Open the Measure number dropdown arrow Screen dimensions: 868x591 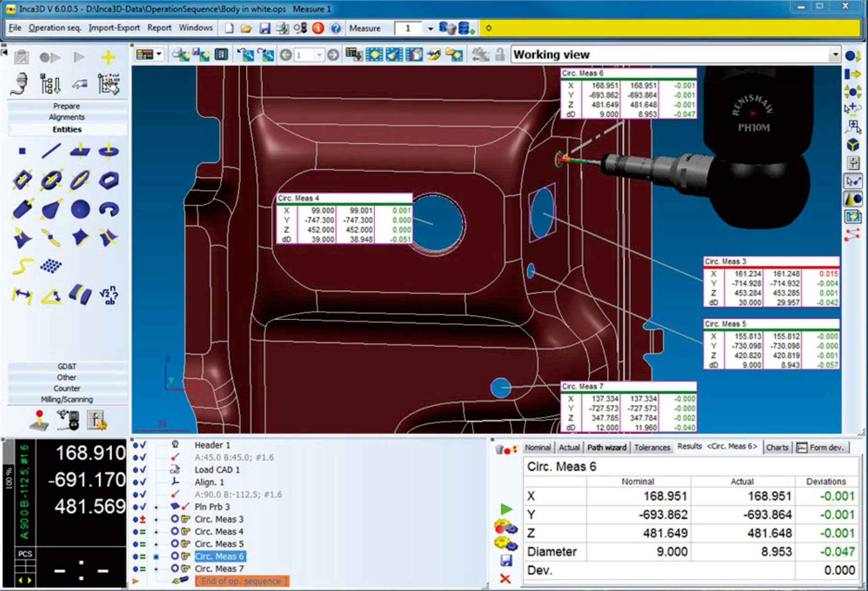[430, 28]
